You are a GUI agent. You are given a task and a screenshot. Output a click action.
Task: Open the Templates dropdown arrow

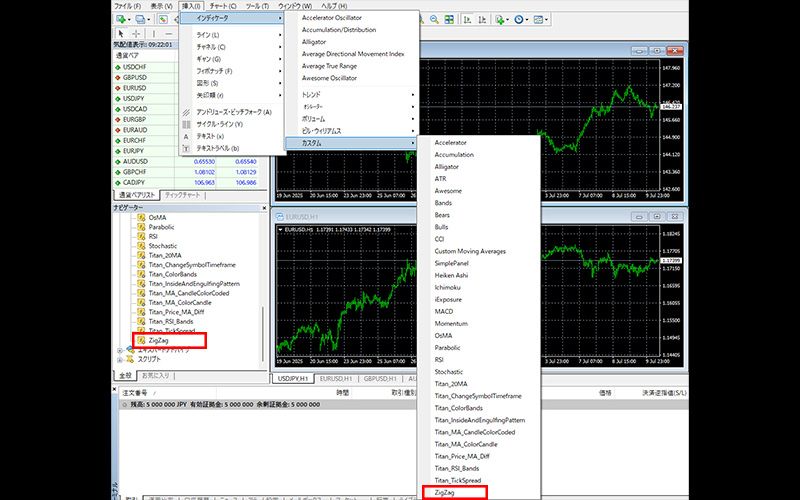(x=546, y=20)
